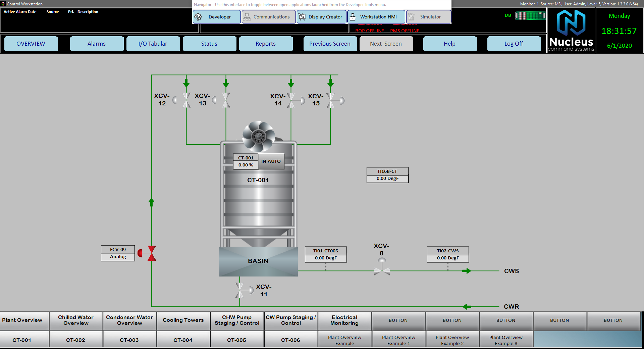Open the Developer tools via its gear icon
This screenshot has height=349, width=644.
point(198,16)
